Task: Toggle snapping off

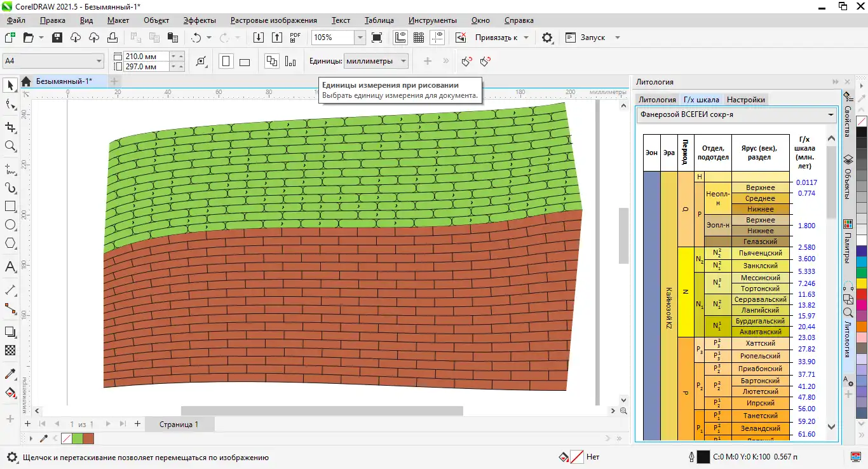Action: 461,37
